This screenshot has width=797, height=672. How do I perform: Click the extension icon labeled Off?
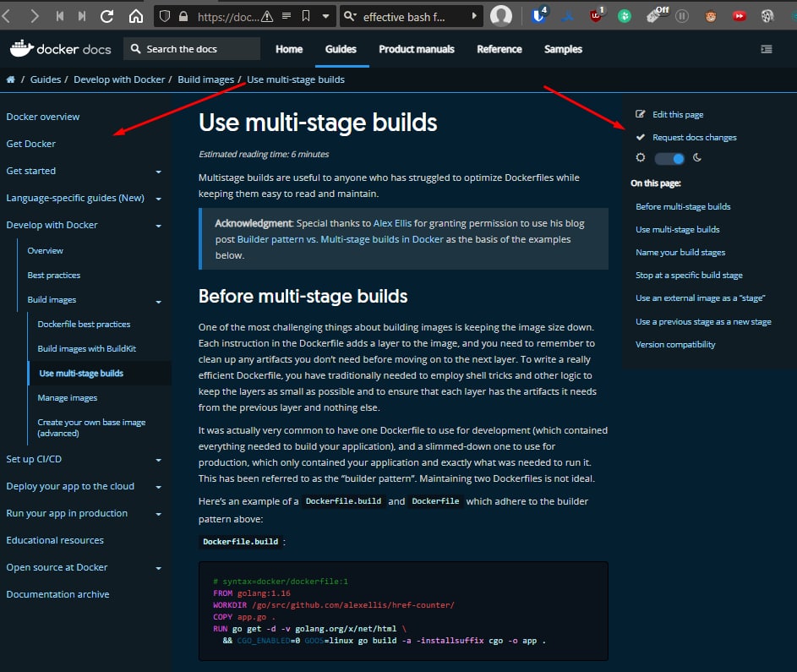(657, 15)
